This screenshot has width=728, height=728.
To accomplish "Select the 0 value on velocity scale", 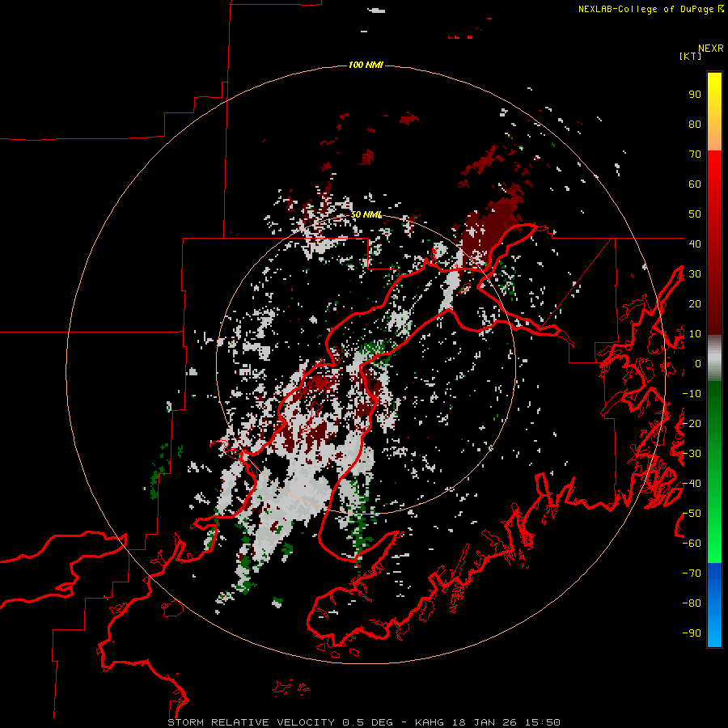I will (x=698, y=364).
